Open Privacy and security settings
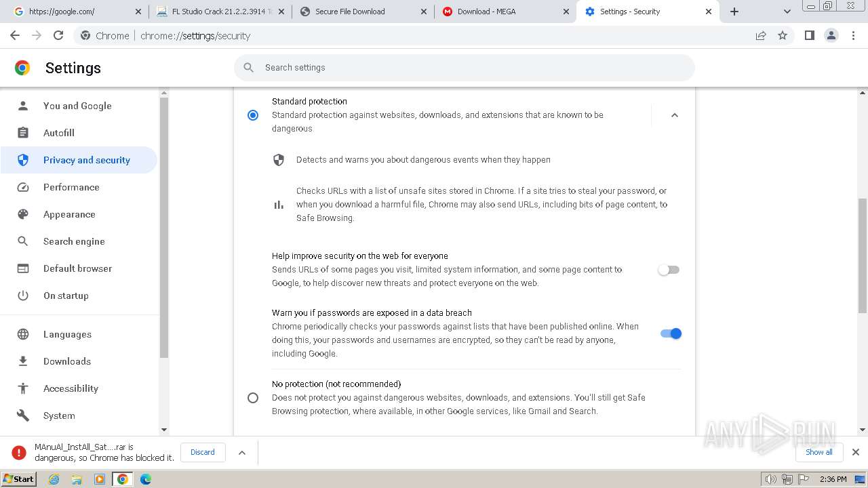Screen dimensions: 868x488 79,160
